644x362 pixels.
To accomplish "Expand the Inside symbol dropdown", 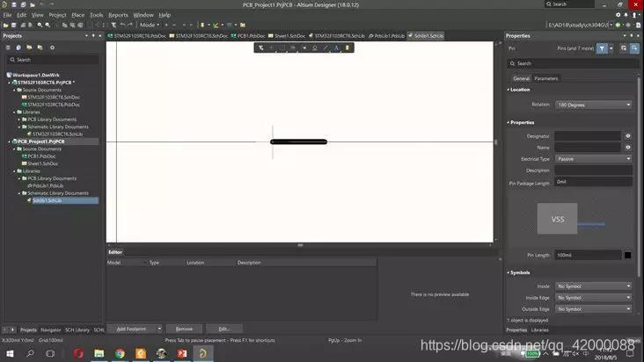I will point(594,286).
